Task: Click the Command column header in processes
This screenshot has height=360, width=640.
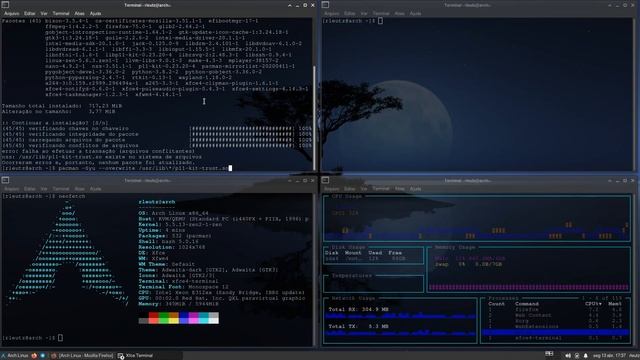Action: (x=527, y=304)
